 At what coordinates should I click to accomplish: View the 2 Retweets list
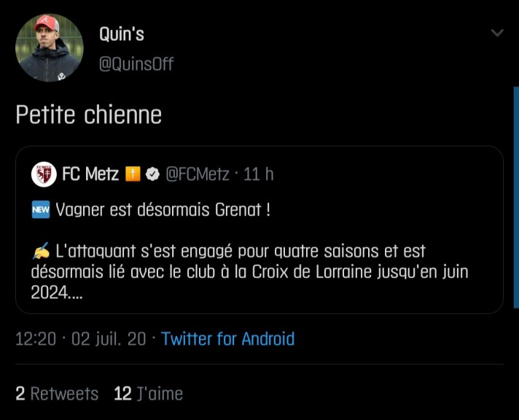point(57,394)
